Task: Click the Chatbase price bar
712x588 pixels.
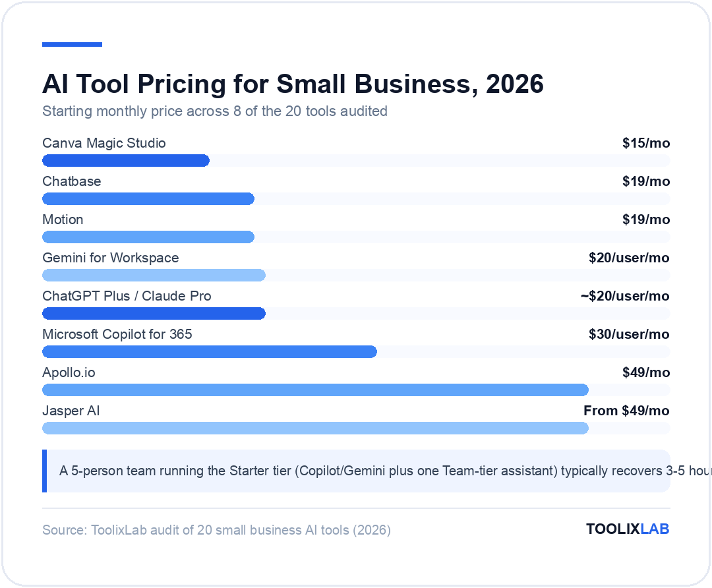Action: coord(148,198)
